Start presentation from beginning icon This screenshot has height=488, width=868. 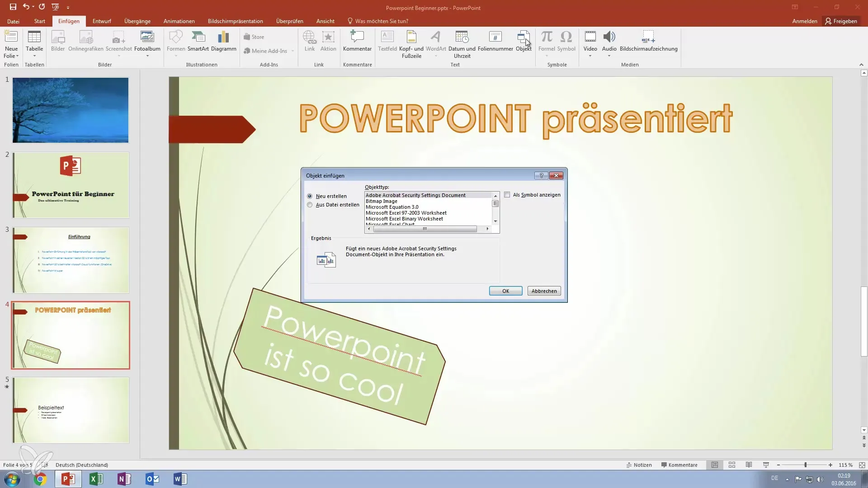point(55,7)
